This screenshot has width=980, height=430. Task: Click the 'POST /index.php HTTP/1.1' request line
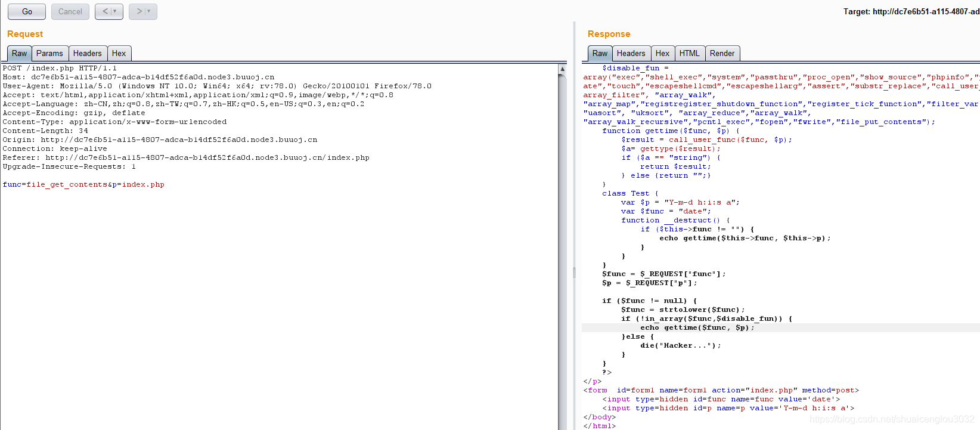point(60,68)
